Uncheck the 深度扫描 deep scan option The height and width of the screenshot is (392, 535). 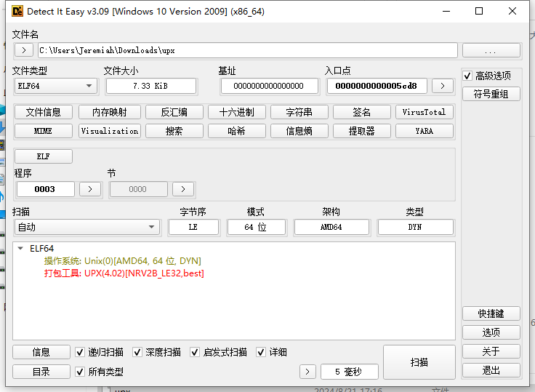coord(137,352)
